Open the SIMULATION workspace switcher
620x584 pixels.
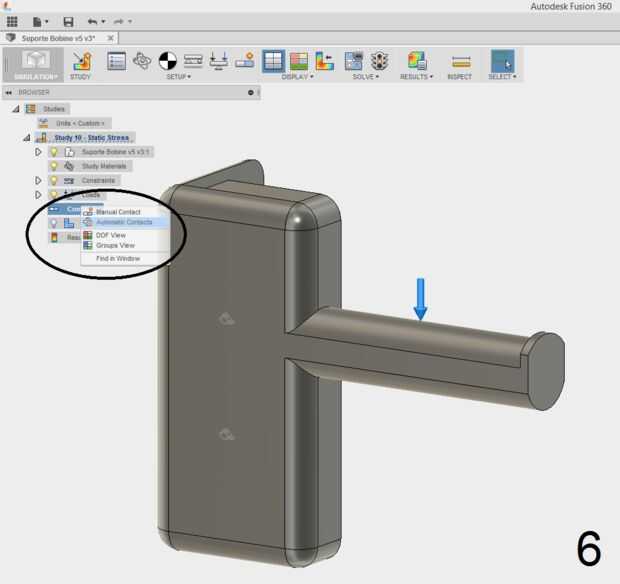point(33,64)
